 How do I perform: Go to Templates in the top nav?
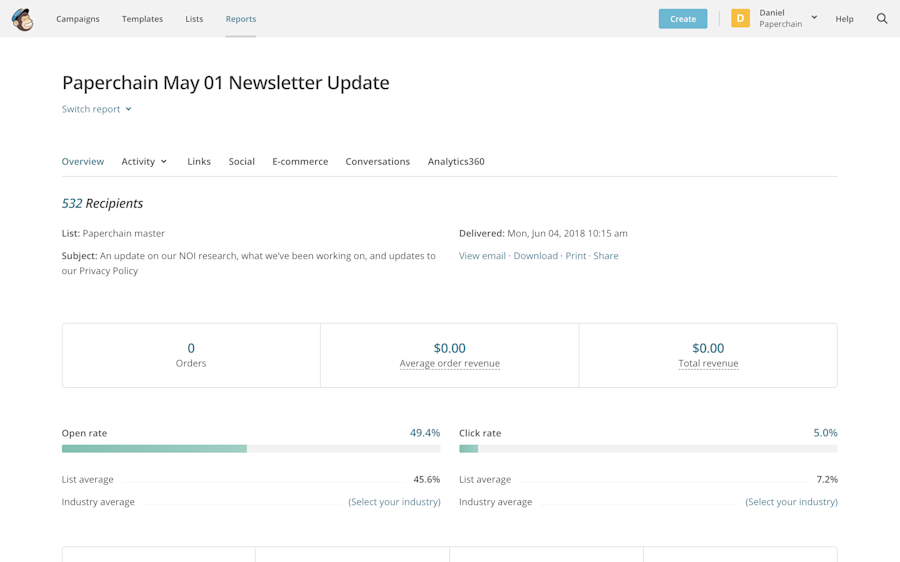[x=142, y=19]
